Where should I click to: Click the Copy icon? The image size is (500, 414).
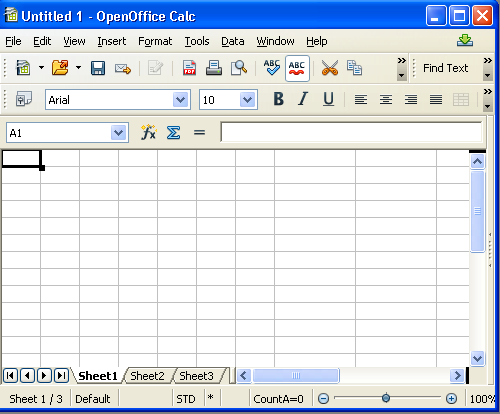[354, 68]
